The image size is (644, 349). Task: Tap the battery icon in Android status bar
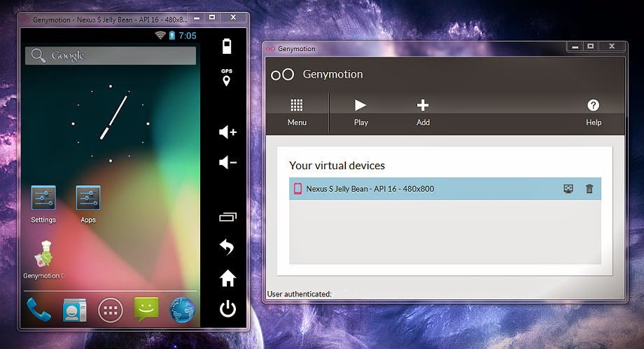point(172,35)
